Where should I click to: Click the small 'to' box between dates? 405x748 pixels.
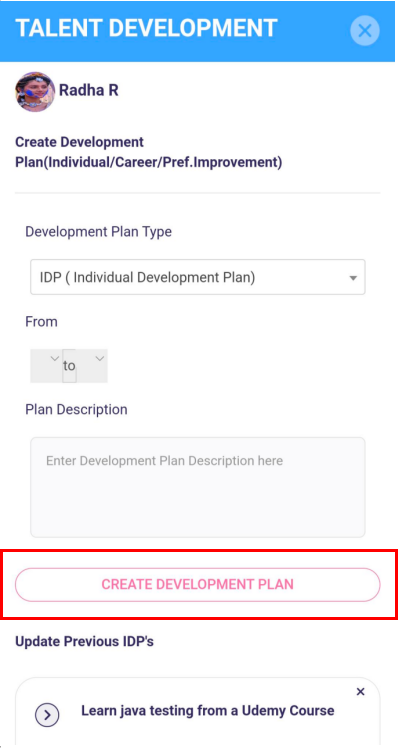(x=69, y=365)
